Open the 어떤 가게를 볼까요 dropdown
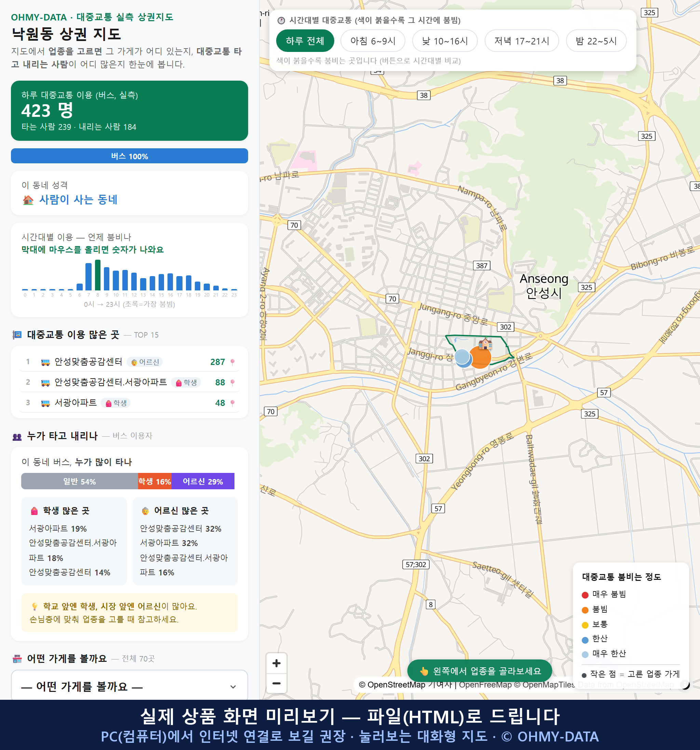700x750 pixels. coord(130,686)
